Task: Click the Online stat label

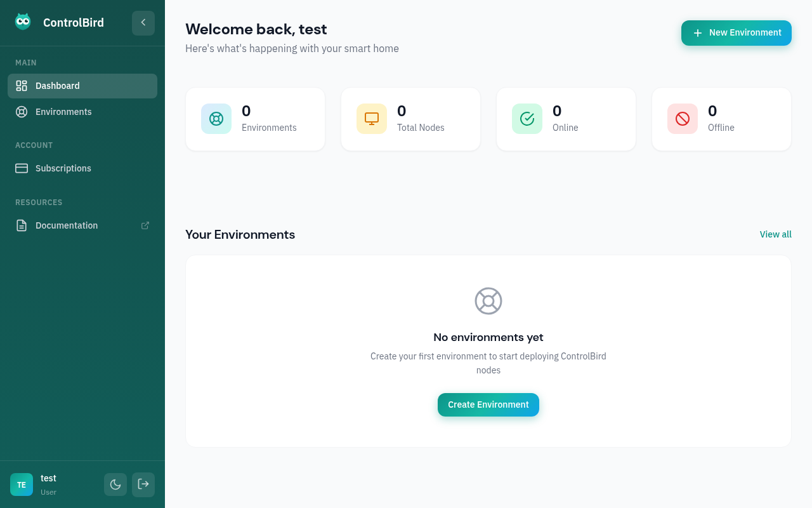Action: (x=565, y=128)
